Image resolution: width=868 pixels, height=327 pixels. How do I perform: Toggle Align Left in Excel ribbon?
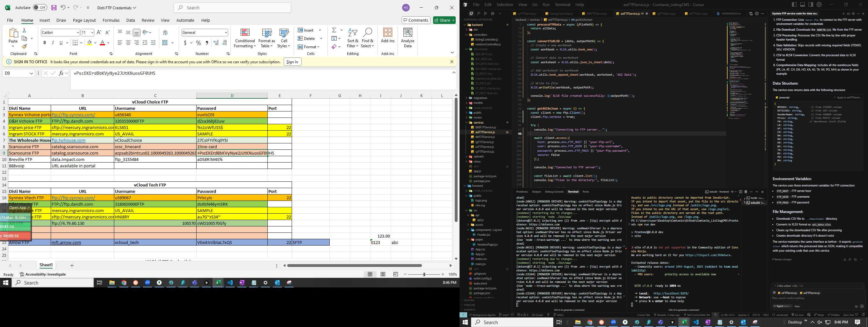tap(120, 43)
